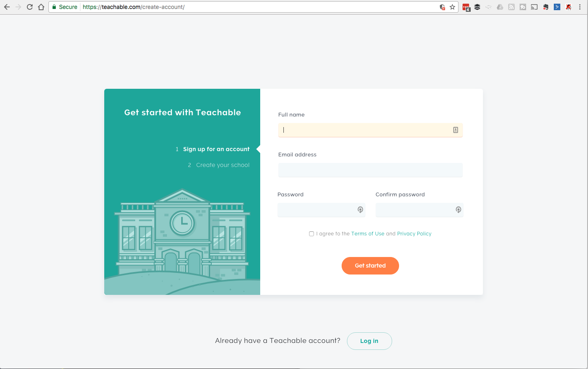
Task: Click the 'Already have a Teachable account?' text
Action: (x=278, y=340)
